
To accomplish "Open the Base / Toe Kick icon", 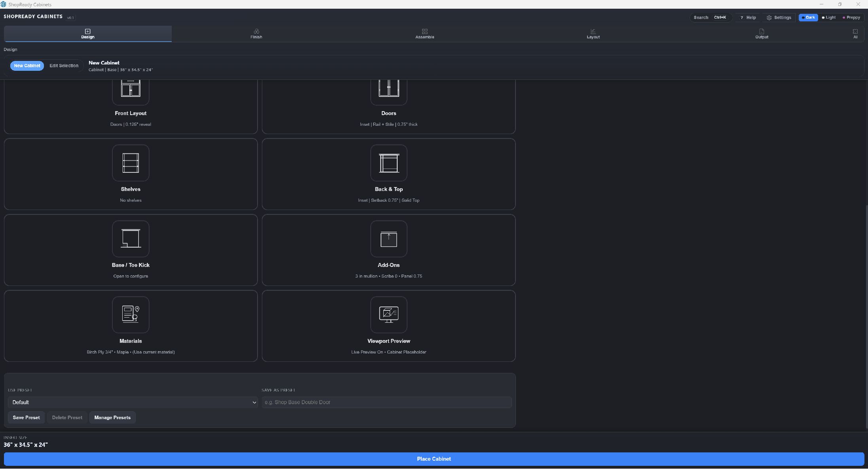I will click(x=131, y=239).
